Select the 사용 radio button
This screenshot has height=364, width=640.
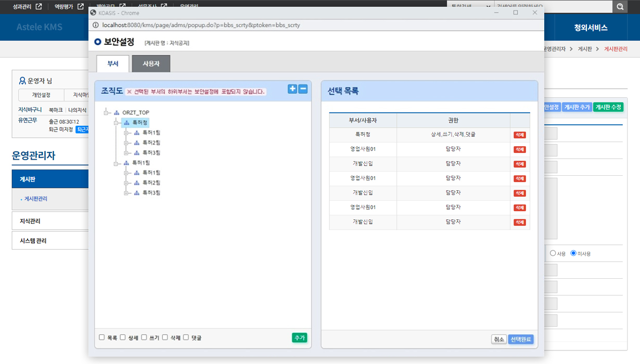(x=553, y=253)
